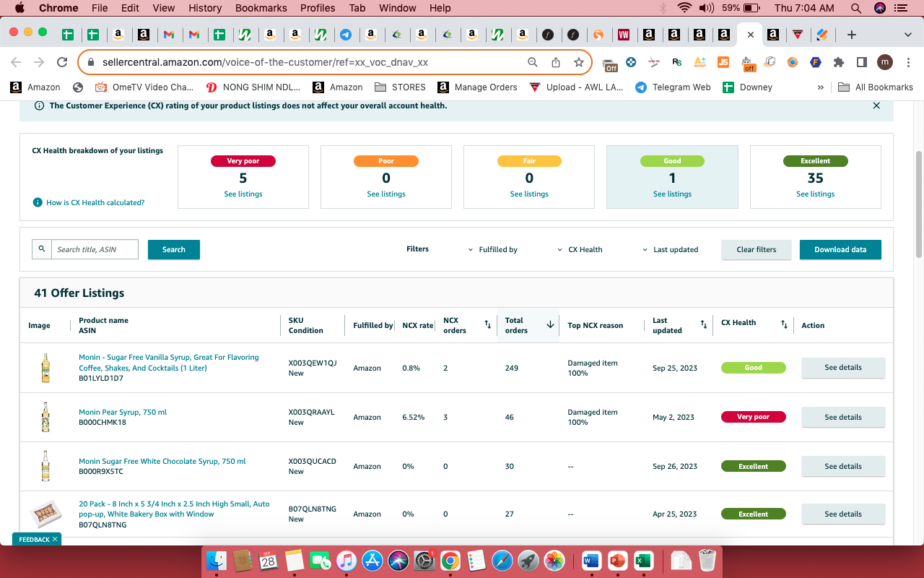This screenshot has width=924, height=578.
Task: Click the zoom magnifier icon in address bar
Action: pyautogui.click(x=533, y=62)
